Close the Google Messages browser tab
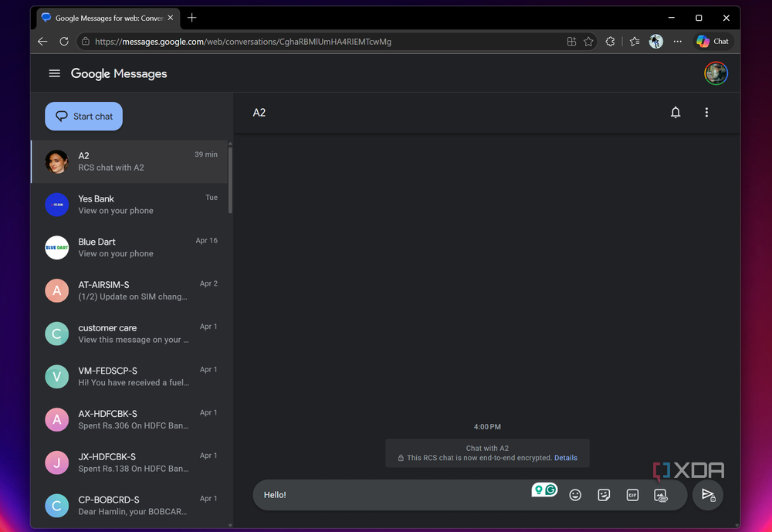Screen dimensions: 772x532 [171, 18]
